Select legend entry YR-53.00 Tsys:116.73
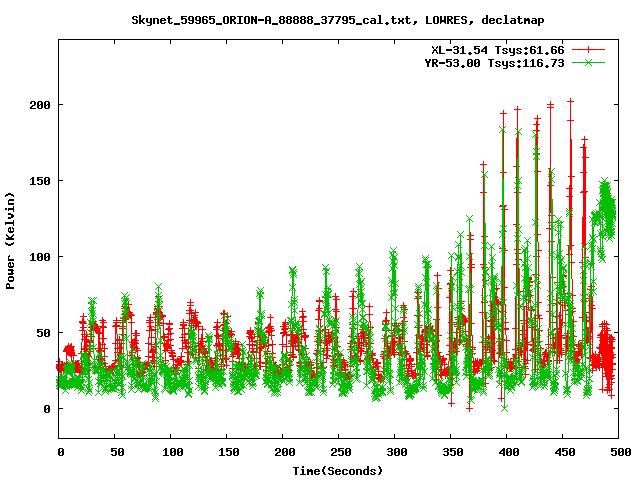640x480 pixels. (494, 63)
